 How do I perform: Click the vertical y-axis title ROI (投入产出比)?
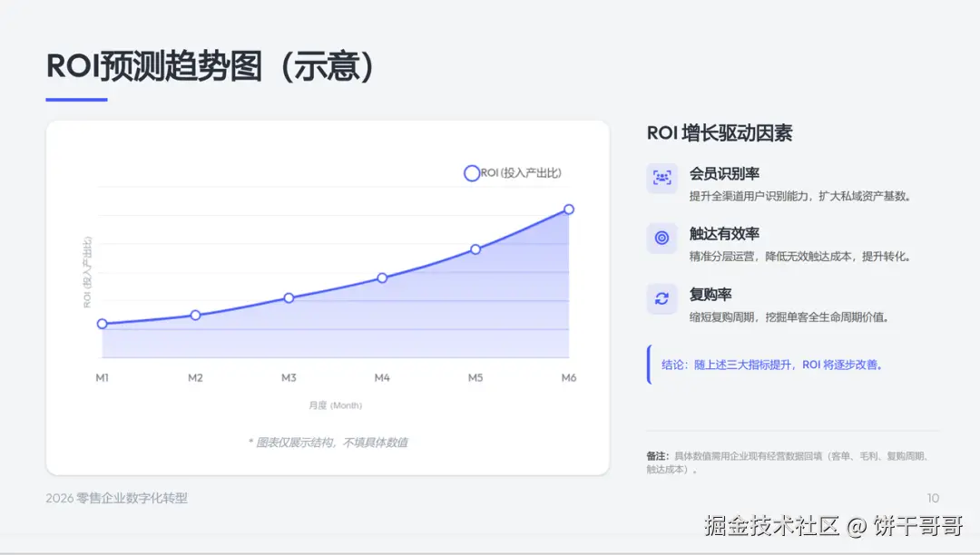click(x=87, y=271)
